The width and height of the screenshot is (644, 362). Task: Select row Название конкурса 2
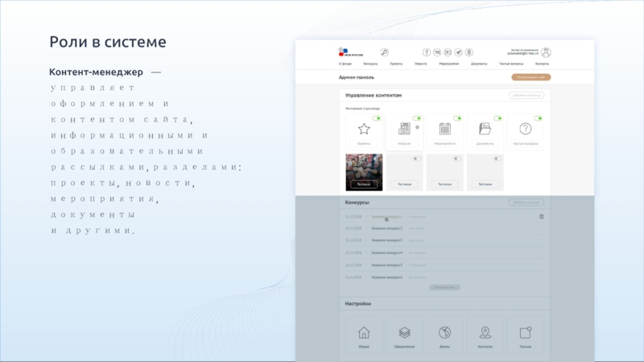point(445,228)
